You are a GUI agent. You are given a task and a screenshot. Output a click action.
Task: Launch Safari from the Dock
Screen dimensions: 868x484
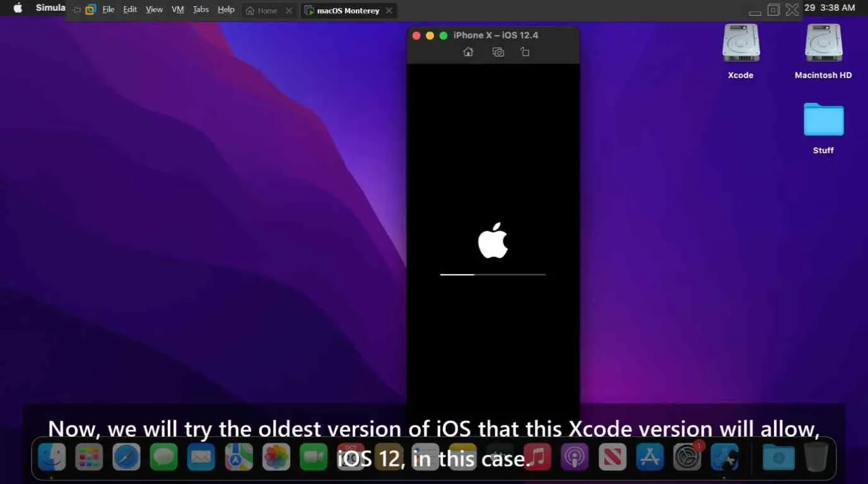click(126, 458)
